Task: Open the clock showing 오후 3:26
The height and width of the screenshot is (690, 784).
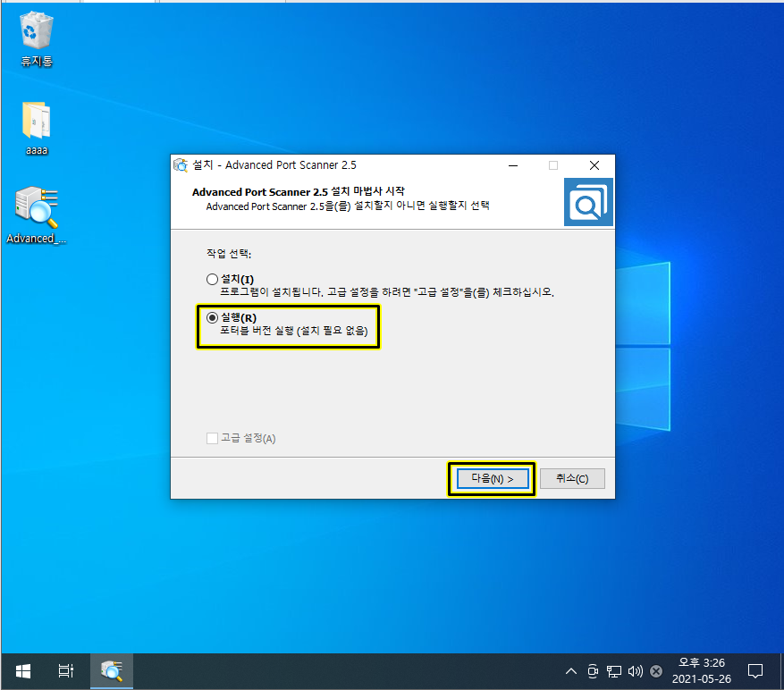Action: pyautogui.click(x=702, y=671)
